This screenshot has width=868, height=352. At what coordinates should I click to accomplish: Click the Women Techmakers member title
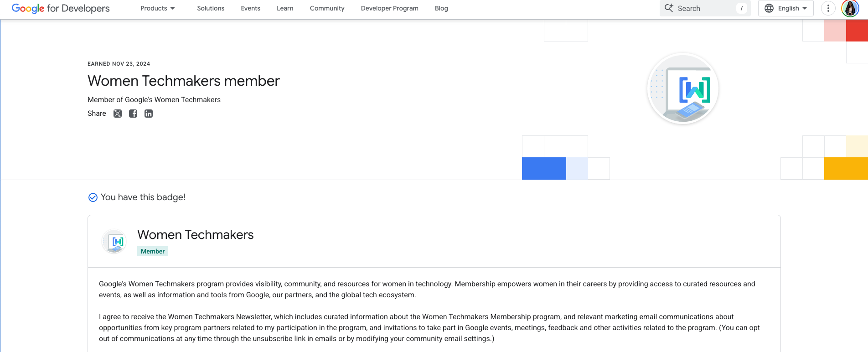[x=184, y=81]
